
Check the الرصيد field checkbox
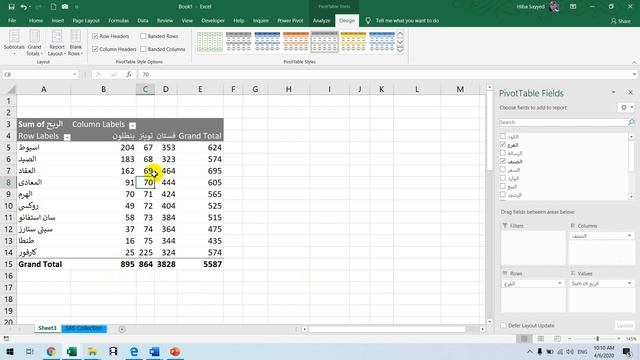[x=503, y=195]
